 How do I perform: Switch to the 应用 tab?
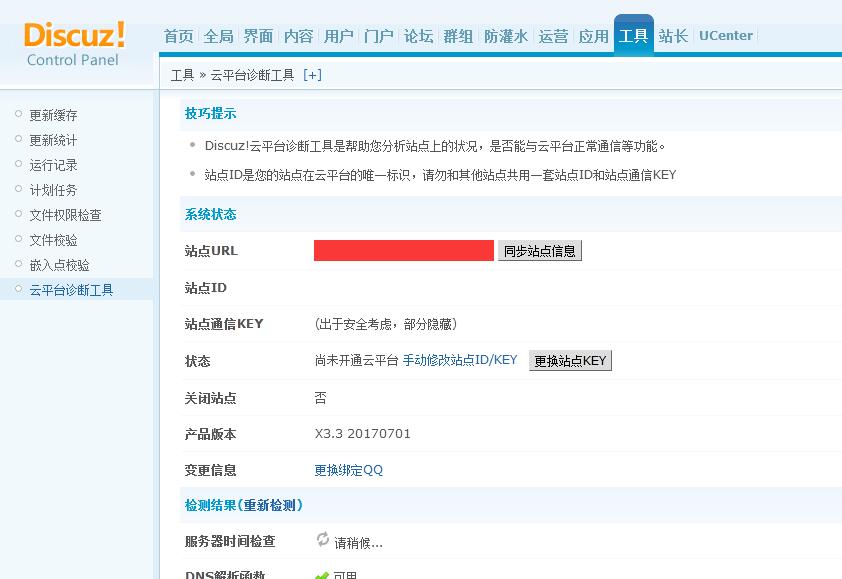pyautogui.click(x=593, y=36)
